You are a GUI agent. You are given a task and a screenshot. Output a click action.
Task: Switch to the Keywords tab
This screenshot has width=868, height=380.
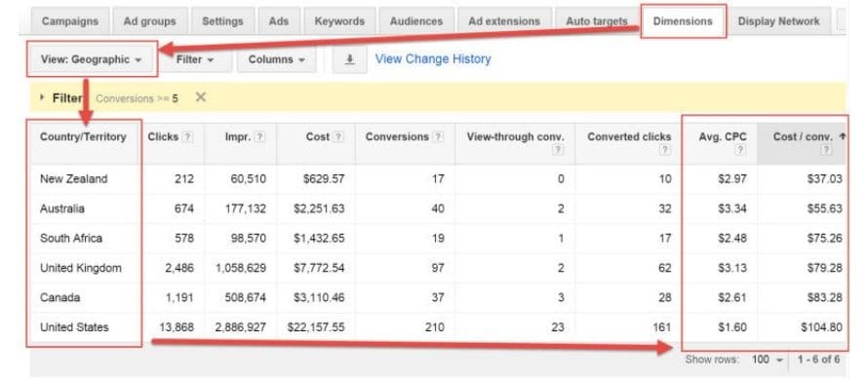(x=339, y=21)
